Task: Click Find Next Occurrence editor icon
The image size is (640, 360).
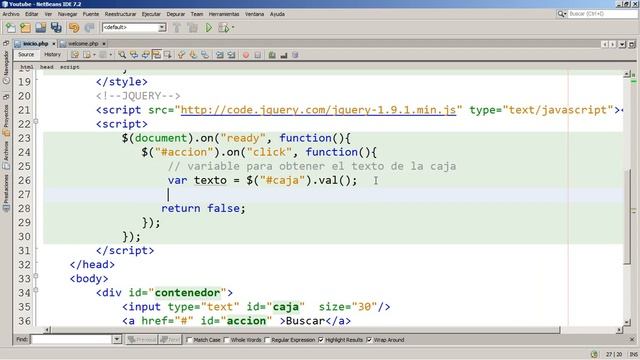Action: 145,55
